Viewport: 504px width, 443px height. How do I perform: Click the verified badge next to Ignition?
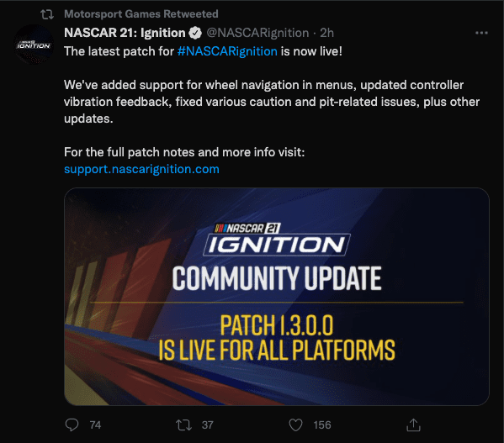pos(195,33)
